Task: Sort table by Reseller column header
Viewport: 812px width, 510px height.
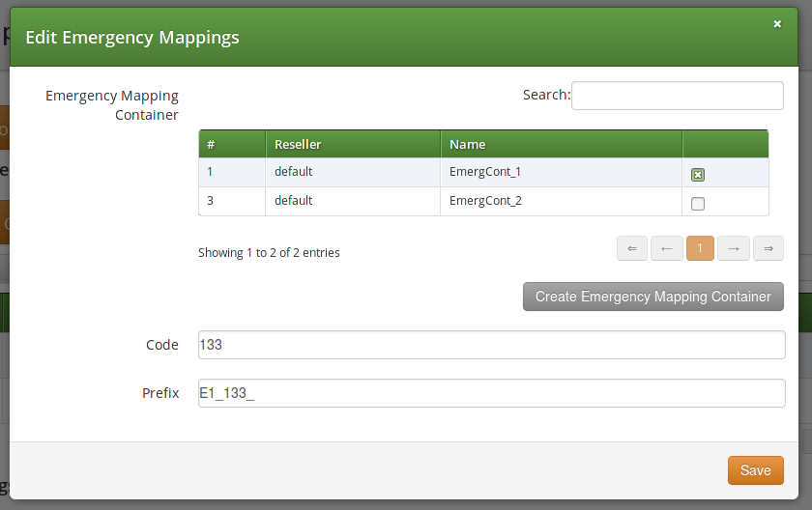Action: tap(352, 144)
